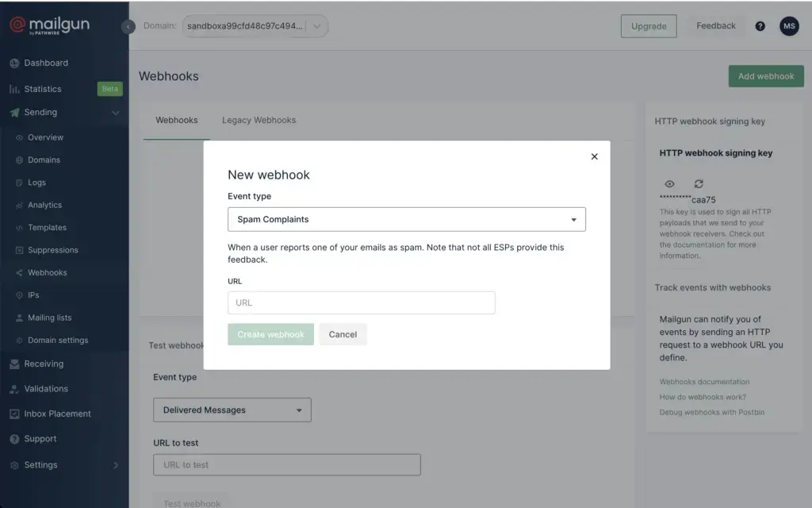Click the Test webhook button

tap(192, 502)
